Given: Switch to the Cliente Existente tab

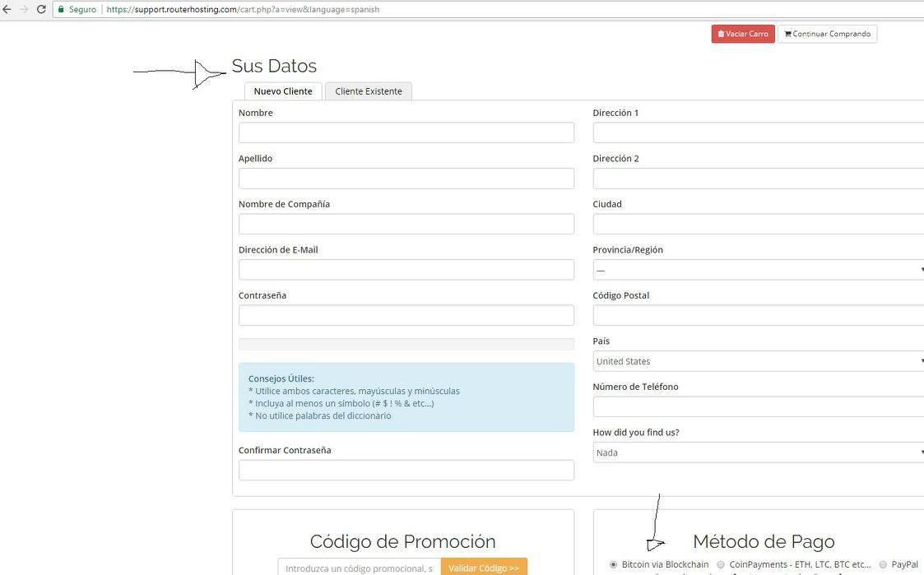Looking at the screenshot, I should coord(369,91).
